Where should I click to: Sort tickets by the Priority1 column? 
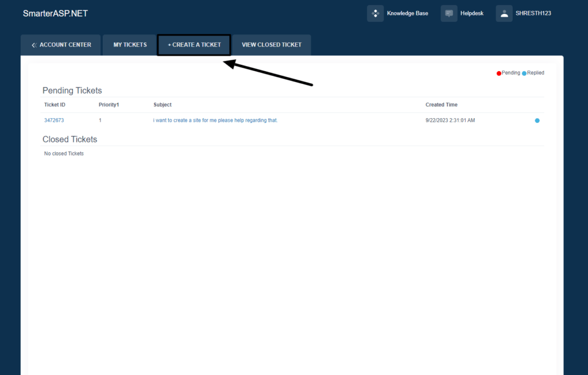click(x=108, y=105)
